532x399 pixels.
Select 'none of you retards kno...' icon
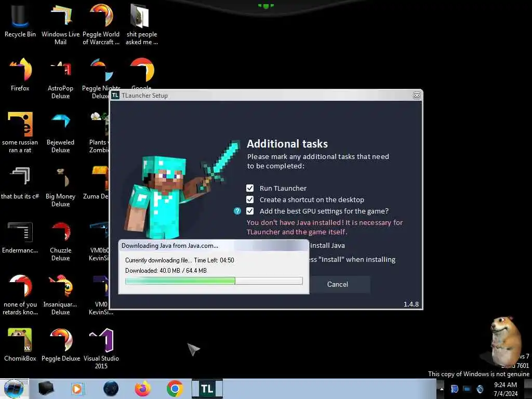(20, 295)
